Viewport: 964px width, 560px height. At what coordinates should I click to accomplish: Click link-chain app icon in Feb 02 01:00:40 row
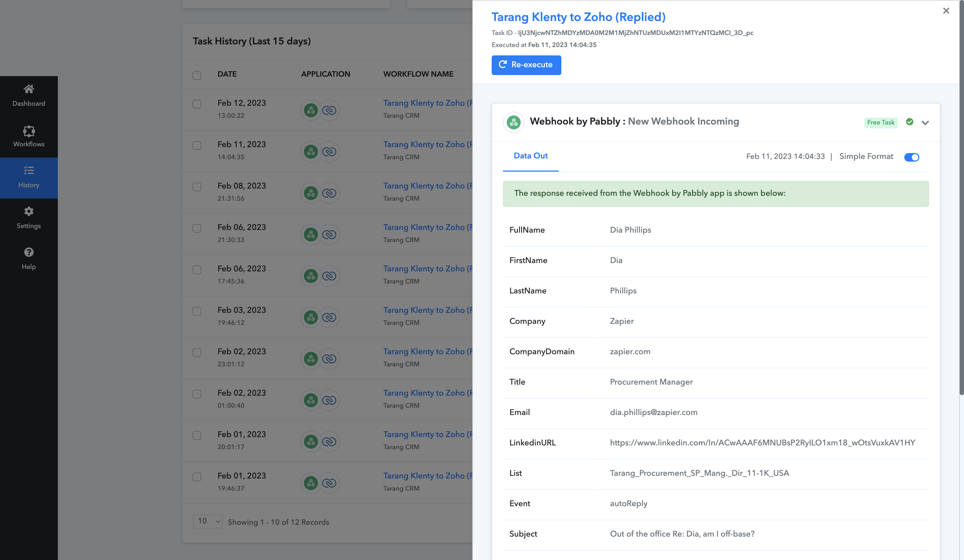pos(329,400)
